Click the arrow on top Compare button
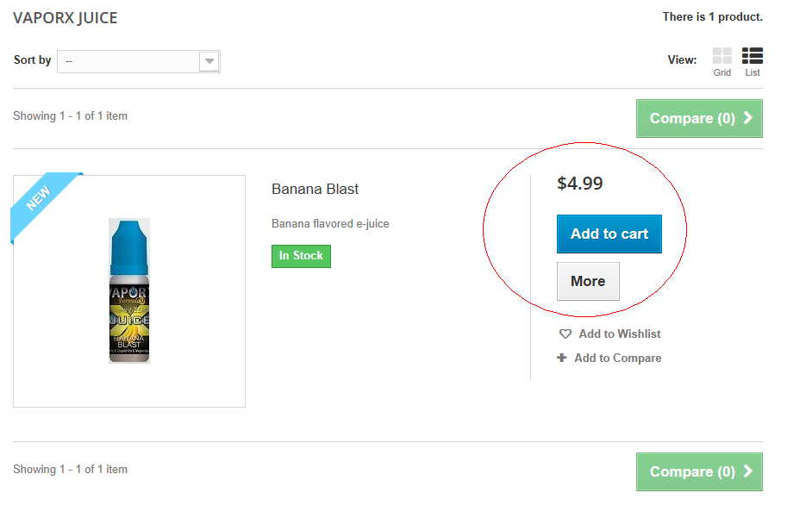The height and width of the screenshot is (524, 812). pos(747,119)
